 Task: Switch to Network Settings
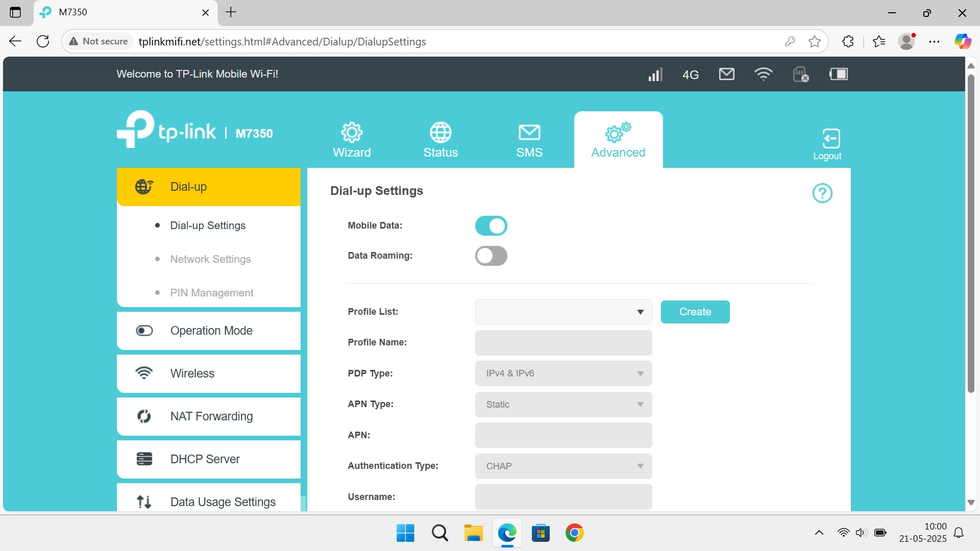coord(210,259)
